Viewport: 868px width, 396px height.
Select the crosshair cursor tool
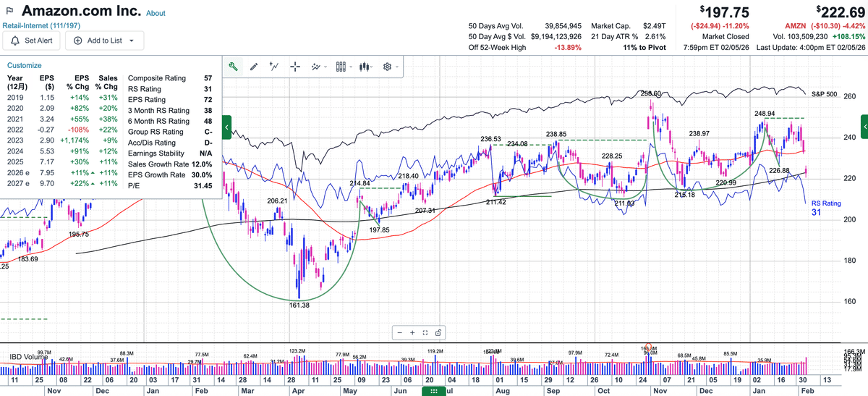click(x=295, y=67)
